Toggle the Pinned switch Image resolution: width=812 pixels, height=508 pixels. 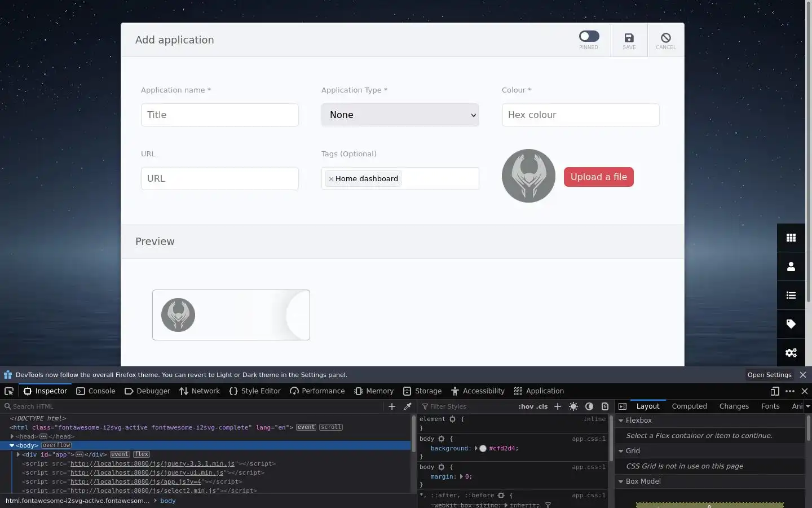tap(589, 36)
